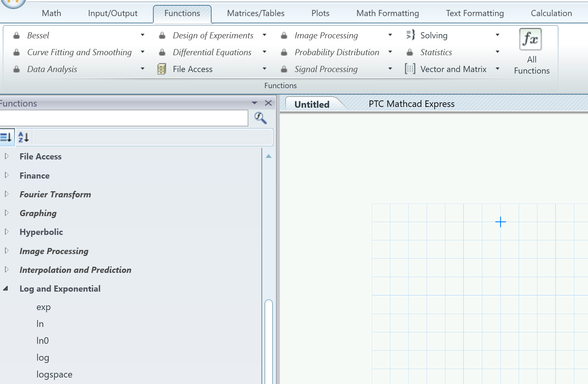Select the sort by category icon
The height and width of the screenshot is (384, 588).
pyautogui.click(x=6, y=137)
